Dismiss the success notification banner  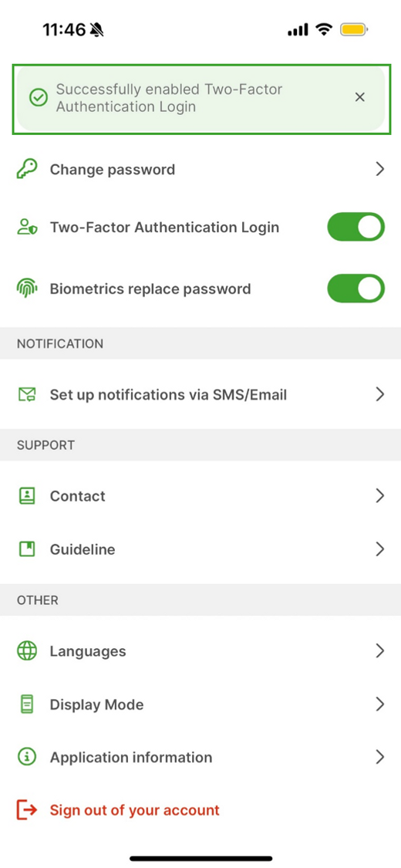(x=359, y=97)
